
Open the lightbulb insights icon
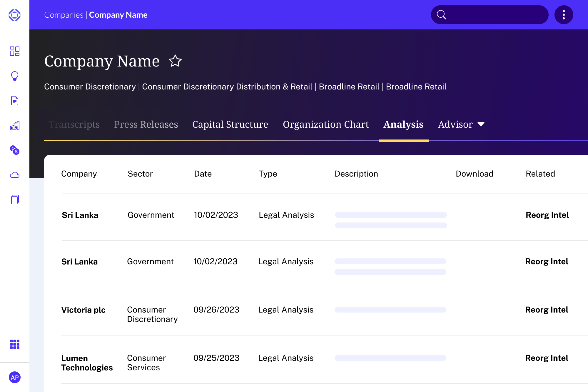(x=14, y=76)
